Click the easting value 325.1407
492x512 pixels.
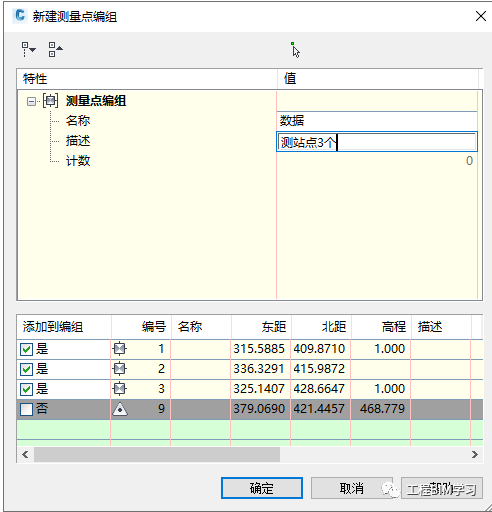tap(259, 389)
